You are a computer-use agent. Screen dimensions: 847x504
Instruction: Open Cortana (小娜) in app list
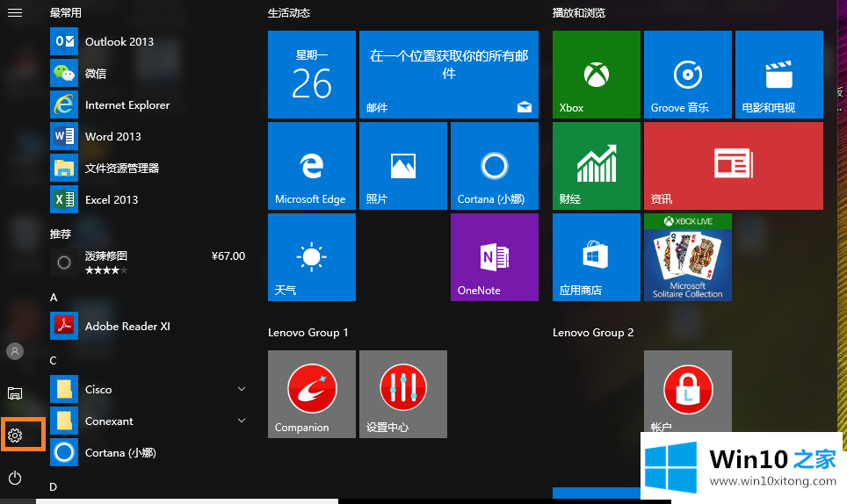pos(148,452)
